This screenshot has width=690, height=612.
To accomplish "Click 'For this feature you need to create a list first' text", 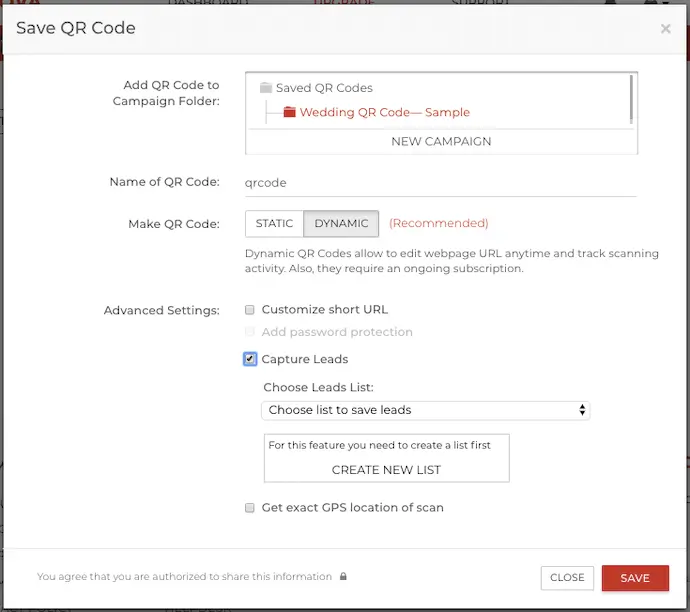I will tap(379, 445).
